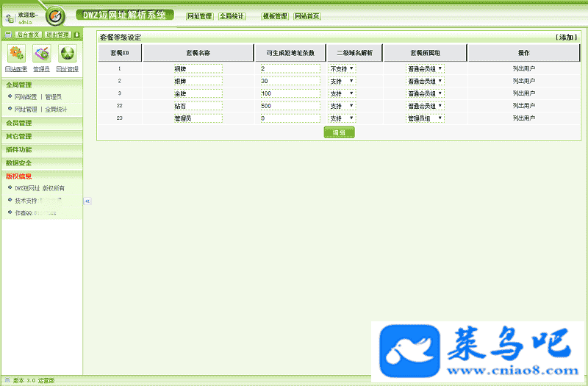Click the short URL count field showing 0
The image size is (588, 386).
[290, 118]
